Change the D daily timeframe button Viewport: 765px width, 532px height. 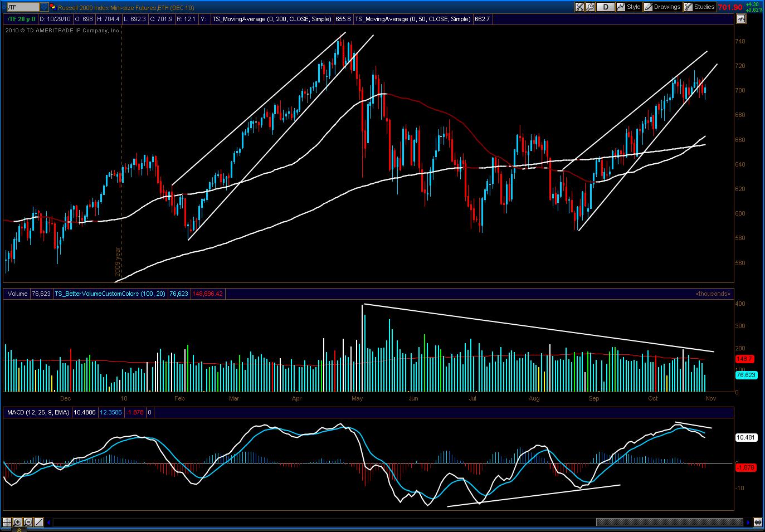[606, 7]
